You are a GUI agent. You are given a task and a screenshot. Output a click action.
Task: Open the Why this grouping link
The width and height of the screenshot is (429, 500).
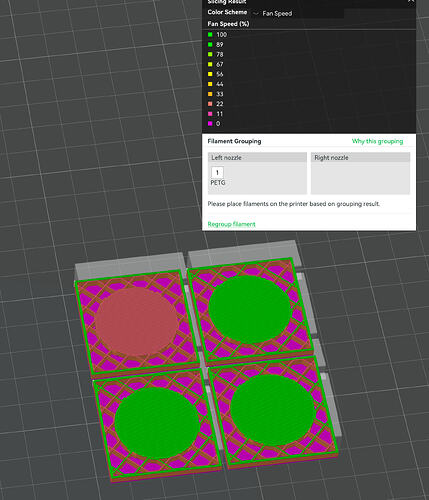coord(377,141)
